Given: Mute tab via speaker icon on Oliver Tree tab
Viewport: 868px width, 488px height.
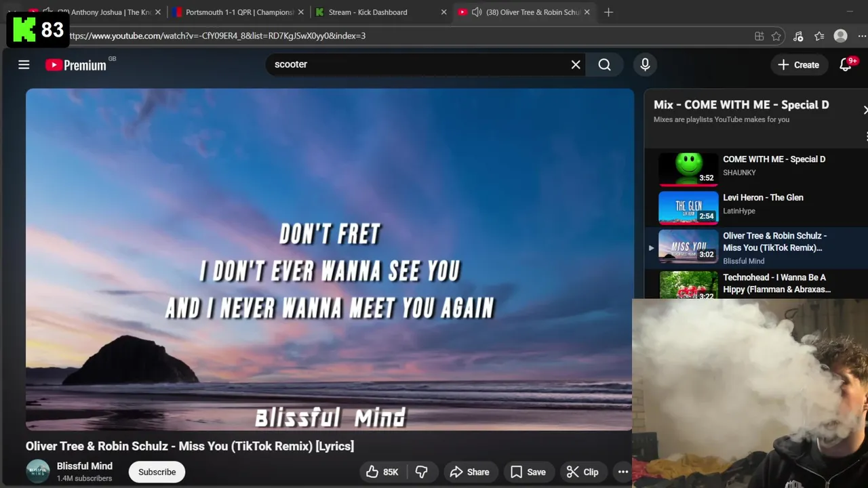Looking at the screenshot, I should click(477, 12).
